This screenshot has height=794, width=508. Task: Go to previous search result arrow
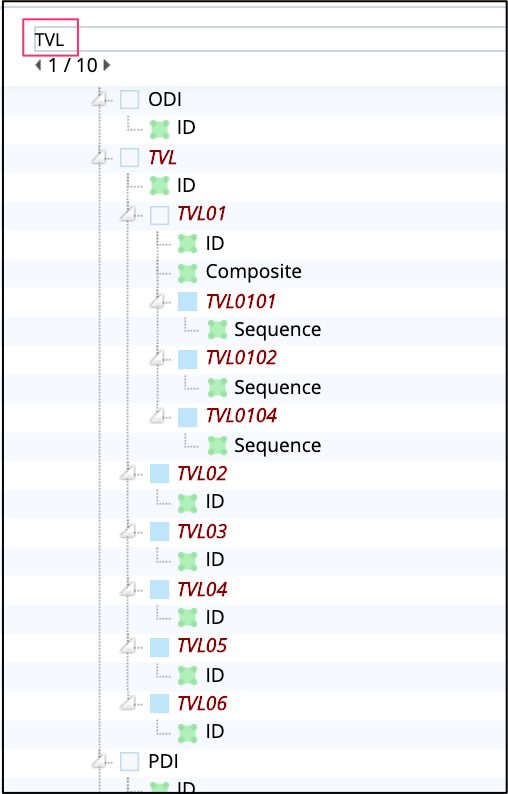(x=38, y=65)
